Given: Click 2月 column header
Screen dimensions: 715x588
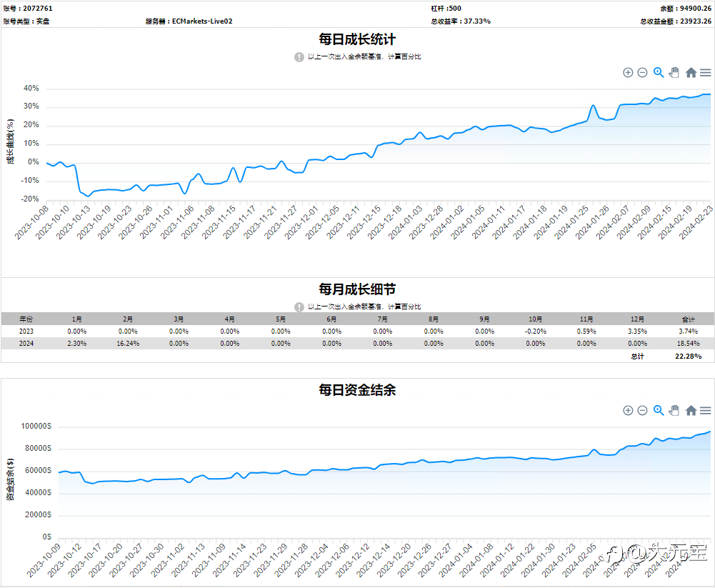Looking at the screenshot, I should point(128,319).
